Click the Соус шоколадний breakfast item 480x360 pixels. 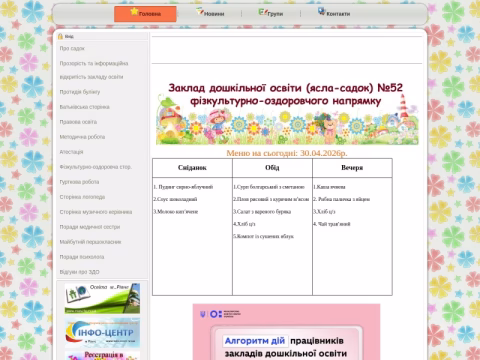pyautogui.click(x=175, y=199)
